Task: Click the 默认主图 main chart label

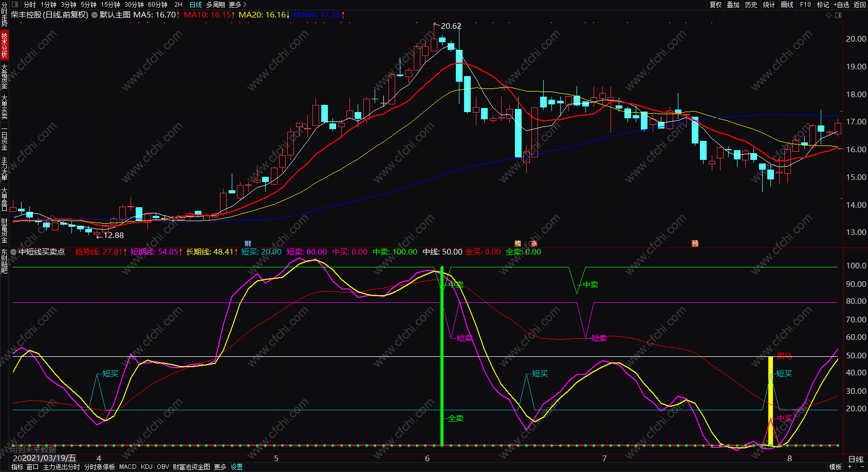Action: pos(115,15)
